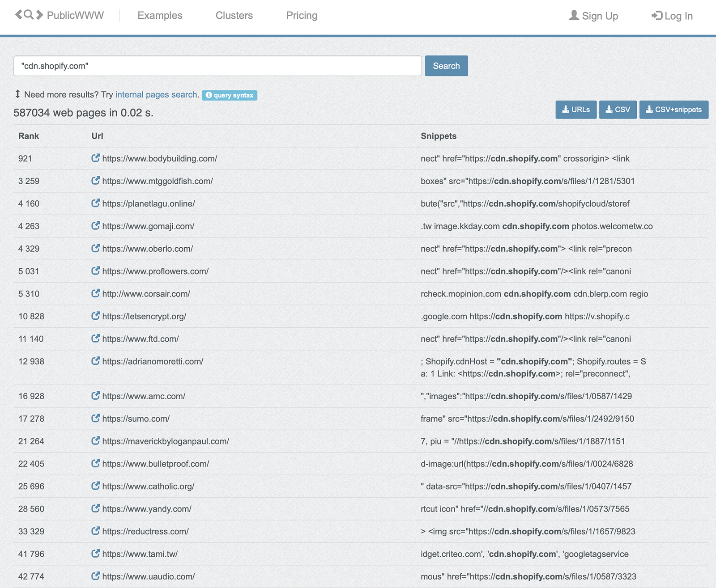The image size is (716, 588).
Task: Follow the internal pages search link
Action: coord(156,95)
